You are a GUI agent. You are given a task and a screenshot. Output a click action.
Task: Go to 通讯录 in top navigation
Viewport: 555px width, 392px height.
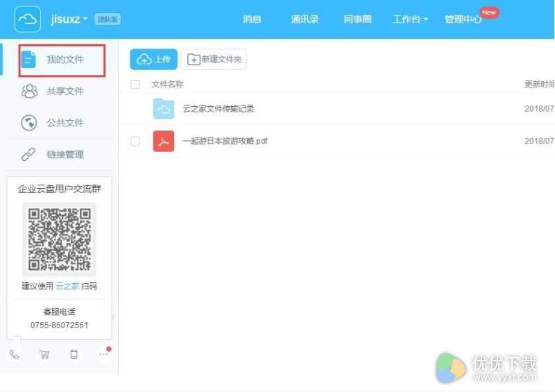[x=305, y=19]
